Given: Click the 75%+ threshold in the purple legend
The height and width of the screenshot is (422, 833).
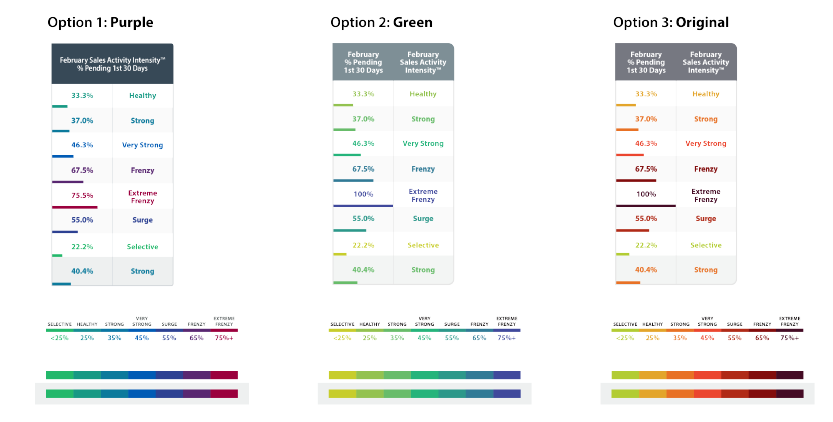Looking at the screenshot, I should tap(225, 339).
